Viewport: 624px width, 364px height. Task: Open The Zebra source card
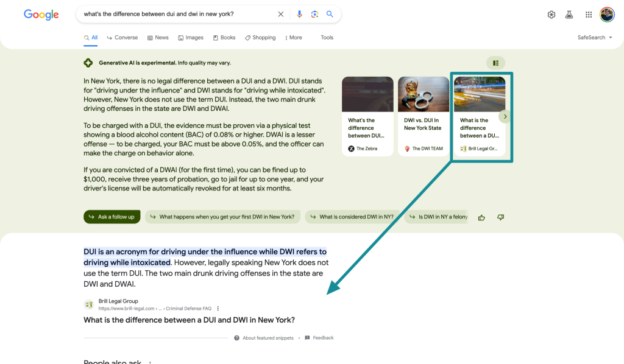[367, 116]
